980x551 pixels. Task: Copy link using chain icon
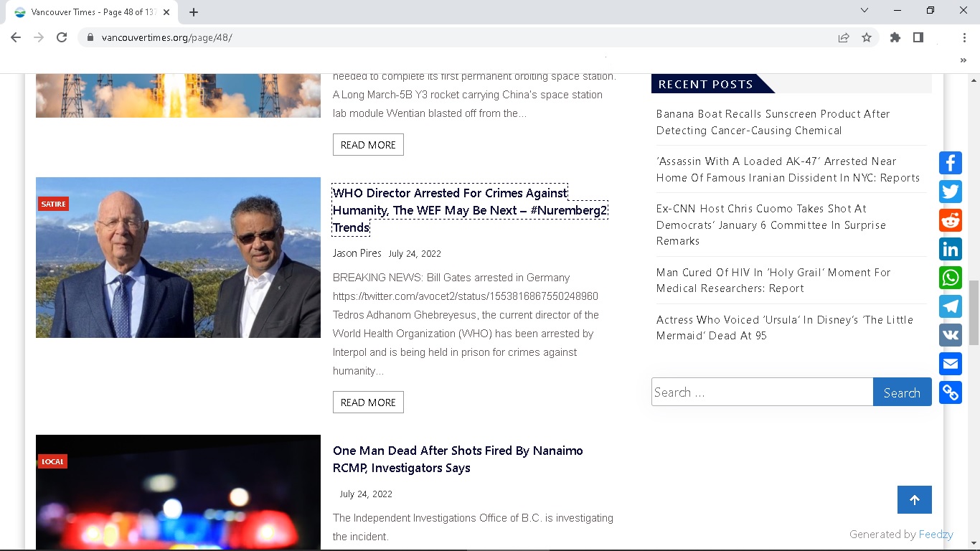tap(951, 392)
